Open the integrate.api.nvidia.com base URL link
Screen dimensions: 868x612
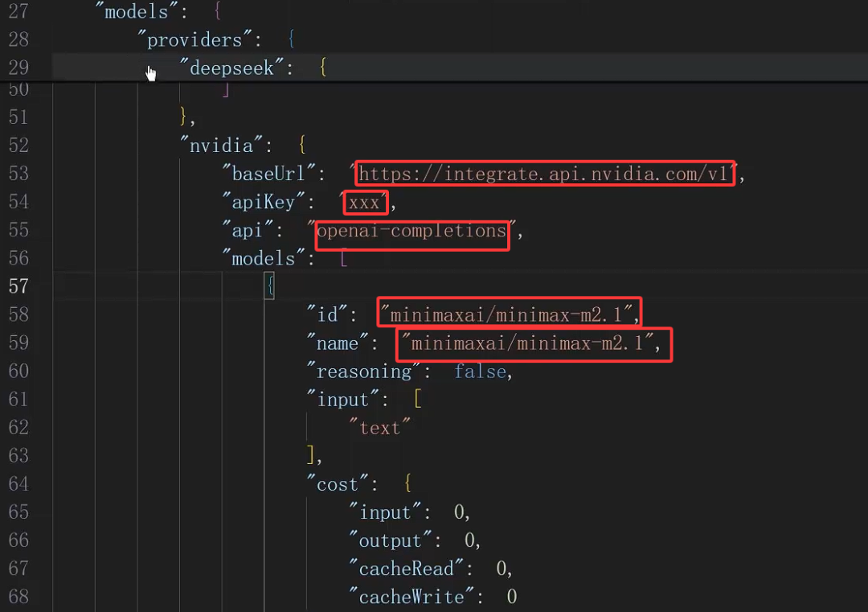tap(545, 174)
